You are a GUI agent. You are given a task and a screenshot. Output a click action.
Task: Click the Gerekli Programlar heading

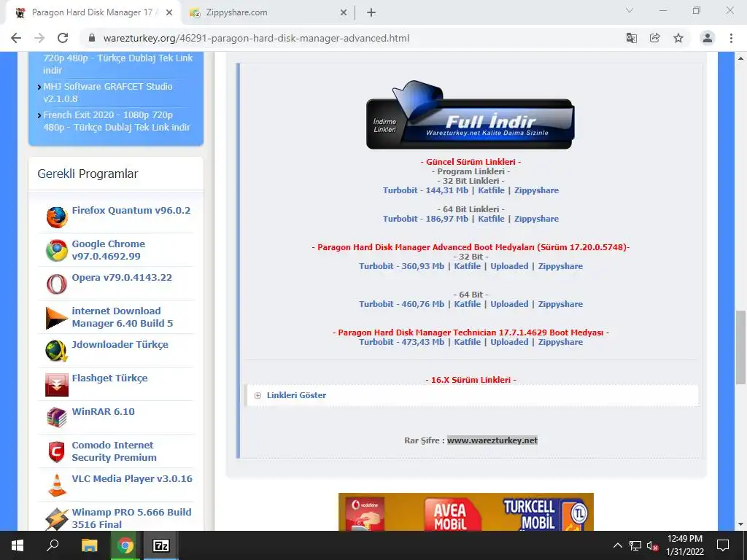[88, 174]
